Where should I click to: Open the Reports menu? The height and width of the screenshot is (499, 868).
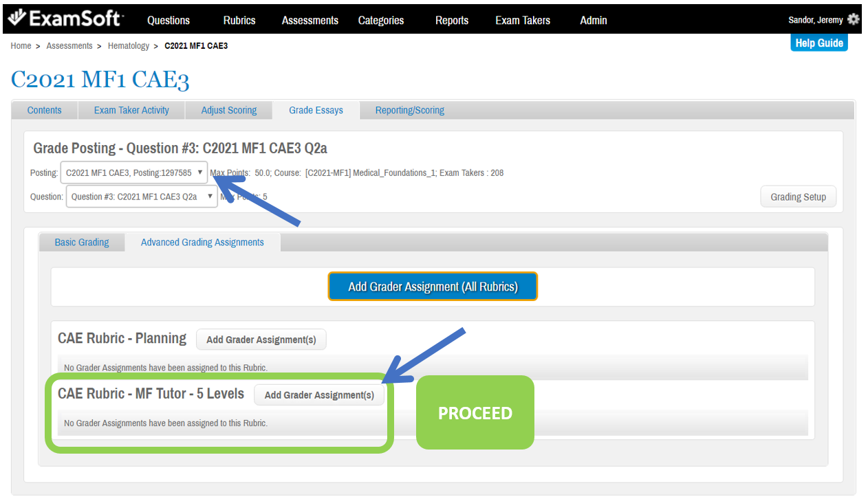point(452,20)
